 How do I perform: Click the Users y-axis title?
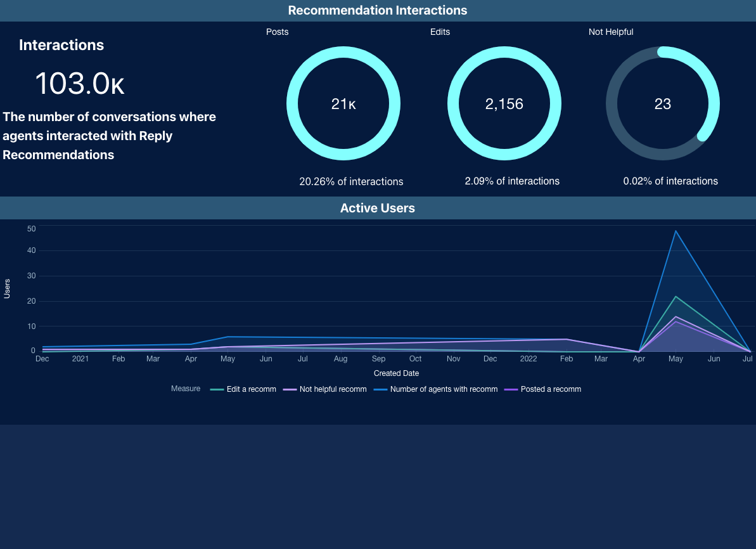tap(7, 288)
